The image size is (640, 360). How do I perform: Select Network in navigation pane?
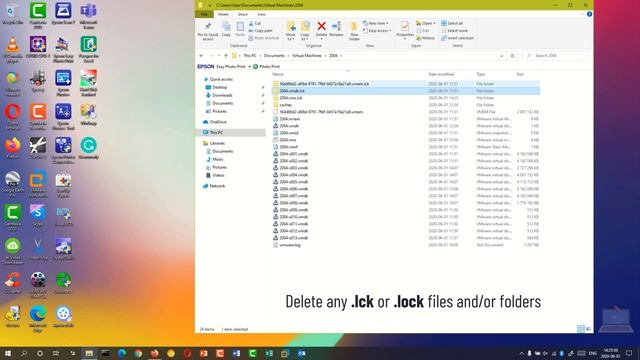point(217,186)
